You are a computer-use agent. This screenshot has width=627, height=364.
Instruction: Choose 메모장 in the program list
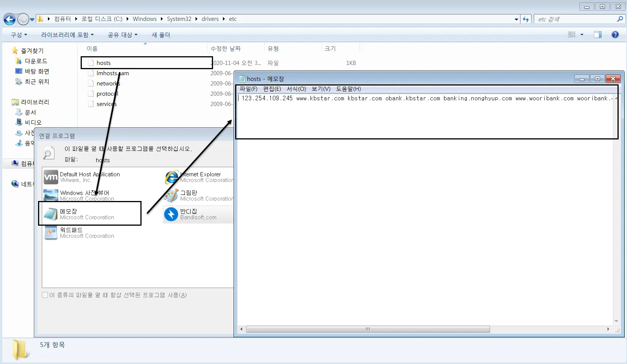(x=79, y=214)
